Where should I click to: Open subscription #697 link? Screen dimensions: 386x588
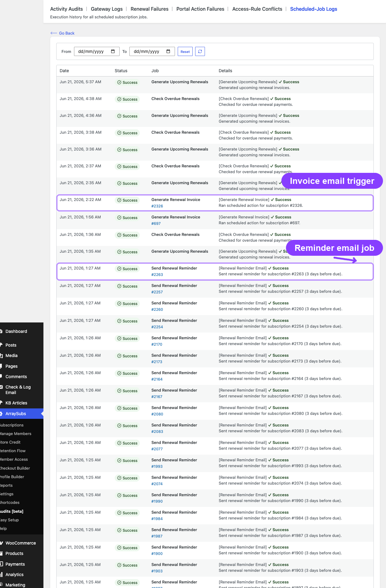(156, 223)
